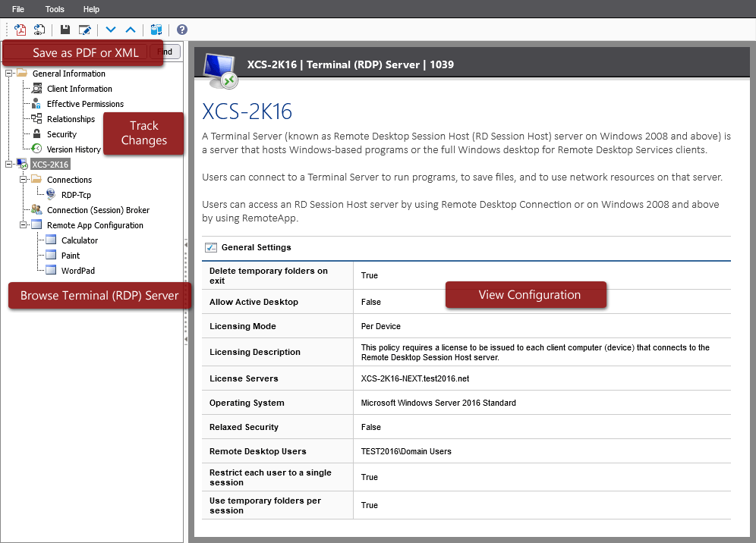Click the blue up chevron in toolbar
756x543 pixels.
[131, 30]
